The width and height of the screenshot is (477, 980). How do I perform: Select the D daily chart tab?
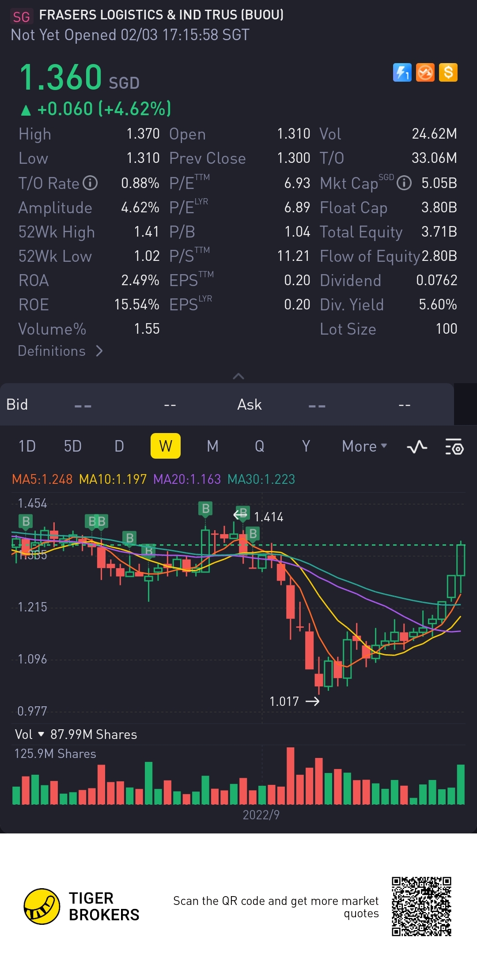pos(119,446)
